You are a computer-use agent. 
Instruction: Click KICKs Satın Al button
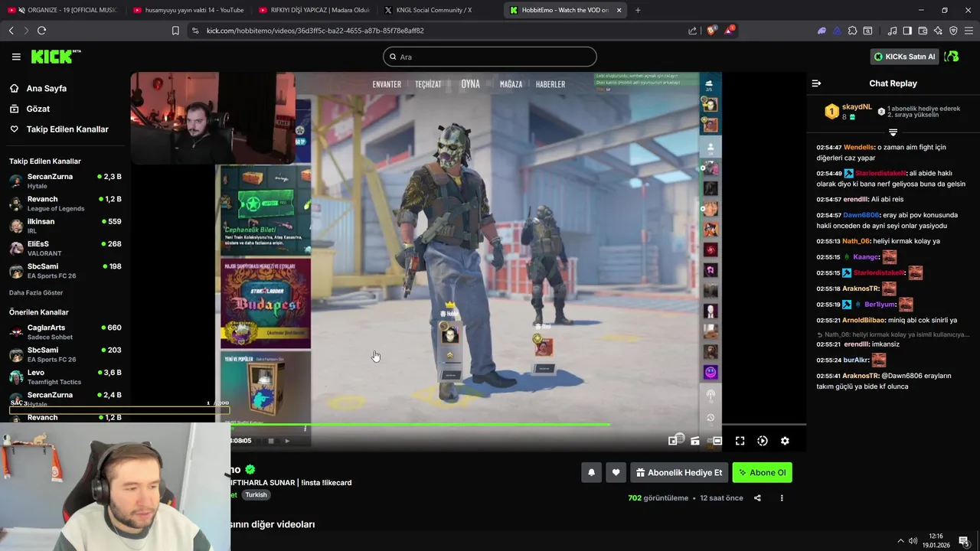click(x=904, y=57)
